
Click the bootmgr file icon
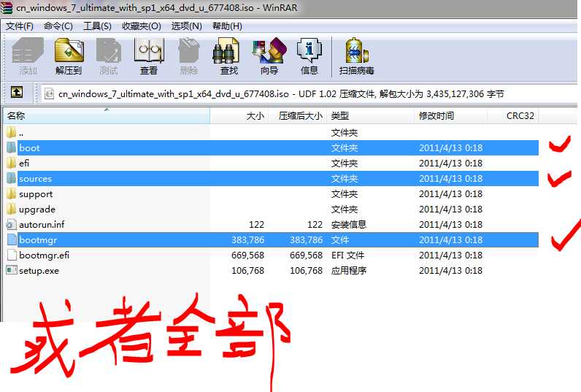coord(12,239)
